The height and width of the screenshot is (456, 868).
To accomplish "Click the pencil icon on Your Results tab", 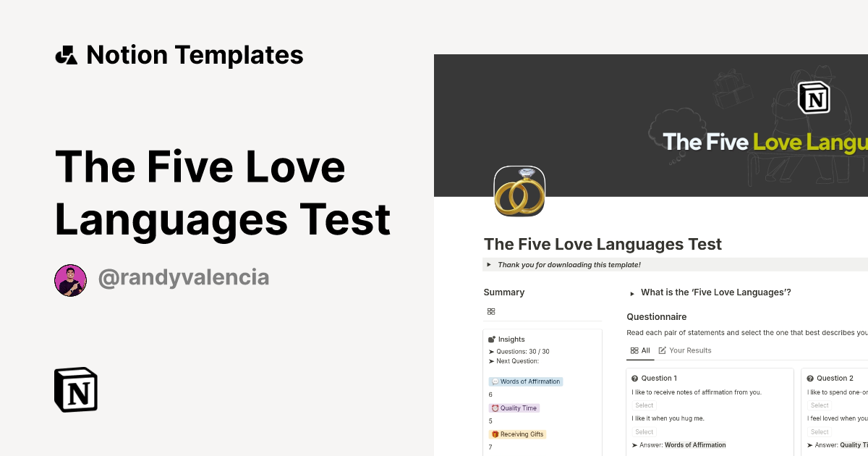I will 663,350.
